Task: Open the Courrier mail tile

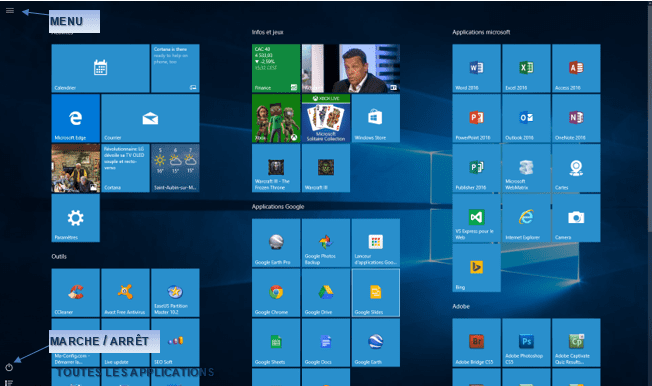Action: (151, 118)
